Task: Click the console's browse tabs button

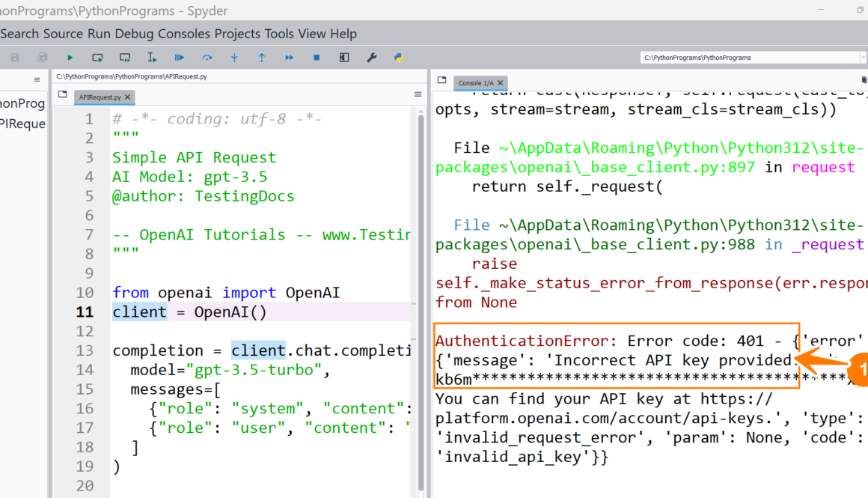Action: [x=441, y=81]
